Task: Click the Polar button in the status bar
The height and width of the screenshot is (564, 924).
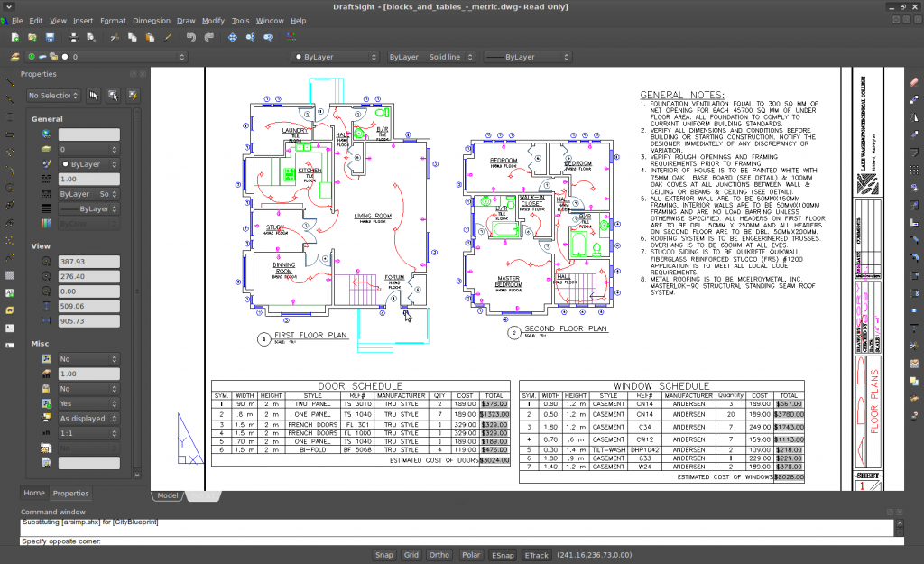Action: coord(469,555)
